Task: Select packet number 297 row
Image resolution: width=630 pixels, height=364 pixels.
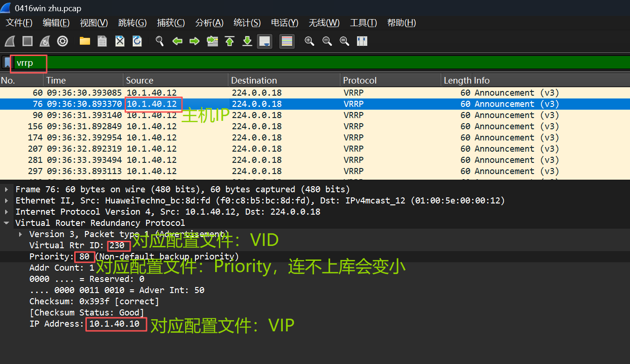Action: point(315,171)
